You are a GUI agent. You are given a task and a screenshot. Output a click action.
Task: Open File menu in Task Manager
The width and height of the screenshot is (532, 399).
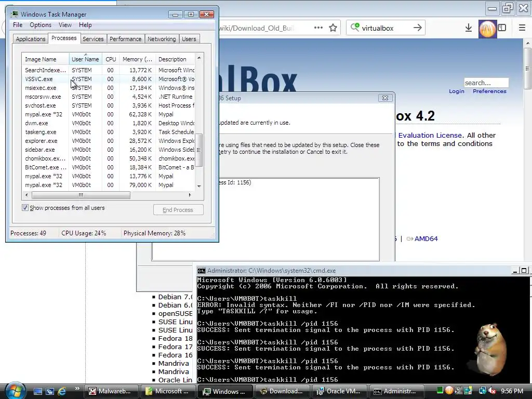18,25
